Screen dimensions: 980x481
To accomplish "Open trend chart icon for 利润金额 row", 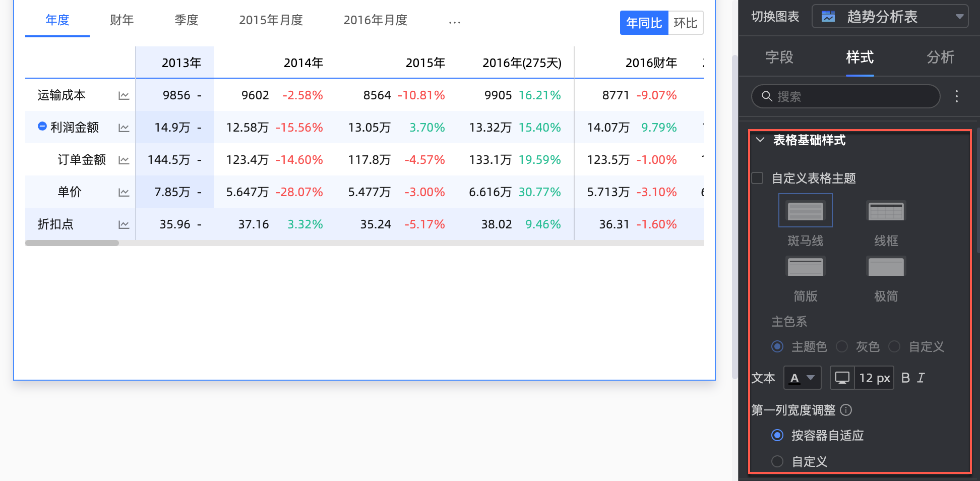I will (x=124, y=128).
